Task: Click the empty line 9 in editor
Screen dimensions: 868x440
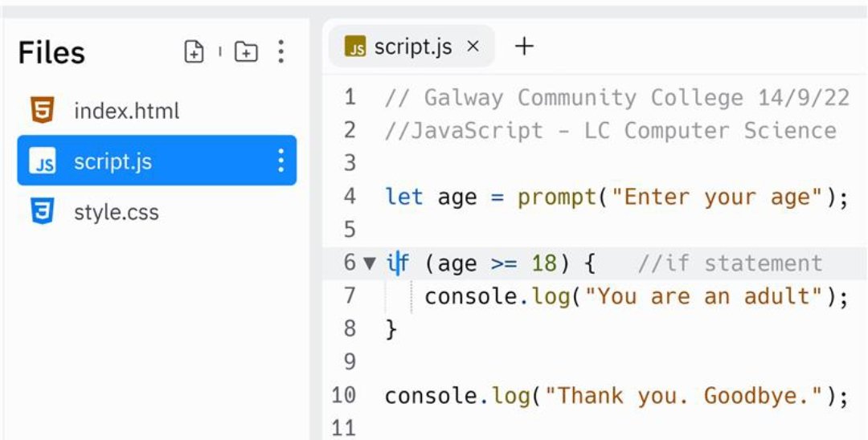Action: (x=595, y=363)
